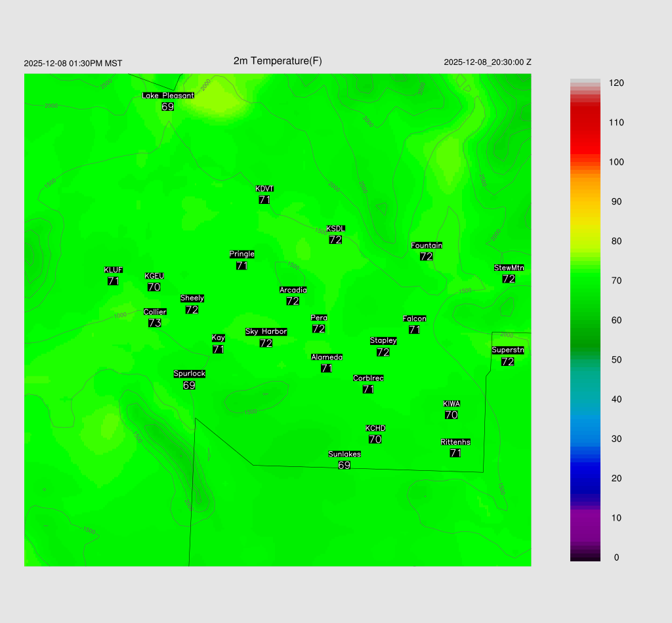The height and width of the screenshot is (623, 672).
Task: Click the Spurlock station label
Action: pos(190,374)
